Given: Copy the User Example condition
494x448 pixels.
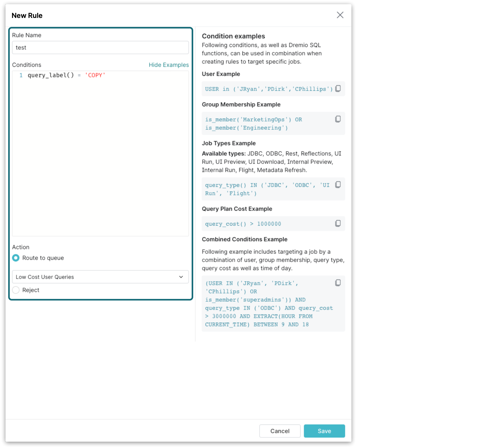Looking at the screenshot, I should [338, 89].
